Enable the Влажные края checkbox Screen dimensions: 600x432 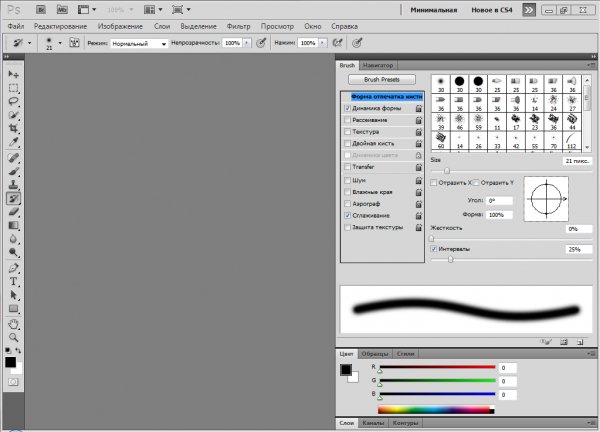(347, 192)
